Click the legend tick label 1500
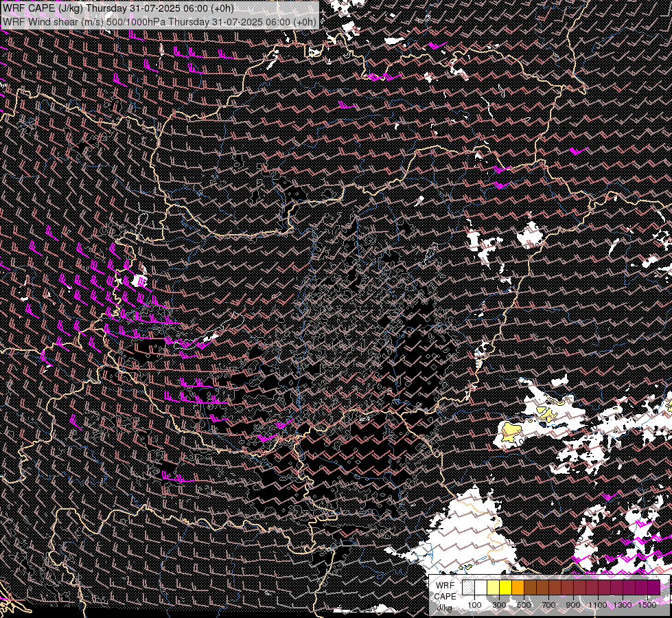Screen dimensions: 672x618 pos(647,605)
